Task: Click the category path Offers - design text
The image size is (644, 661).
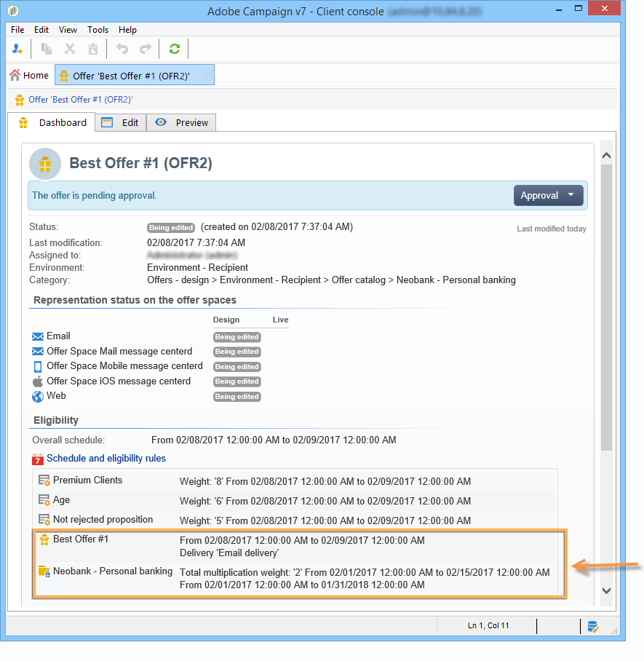Action: coord(178,280)
